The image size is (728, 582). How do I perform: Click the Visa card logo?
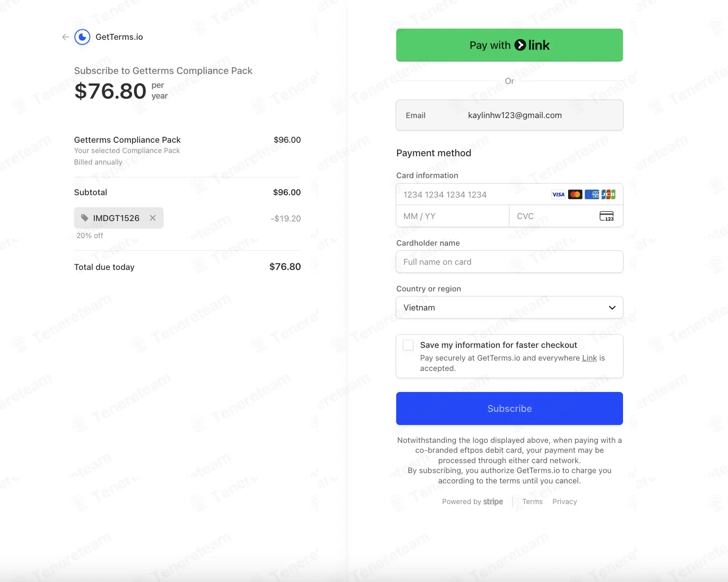[558, 194]
